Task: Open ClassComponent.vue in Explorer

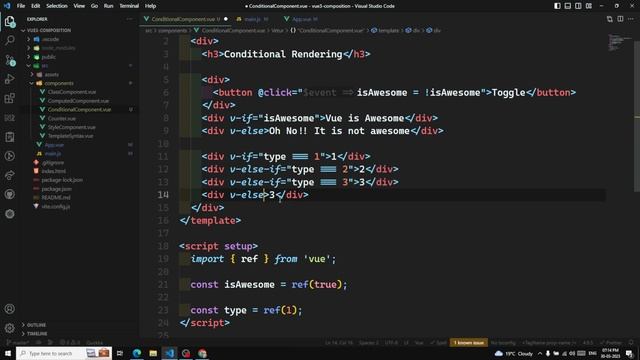Action: tap(72, 92)
